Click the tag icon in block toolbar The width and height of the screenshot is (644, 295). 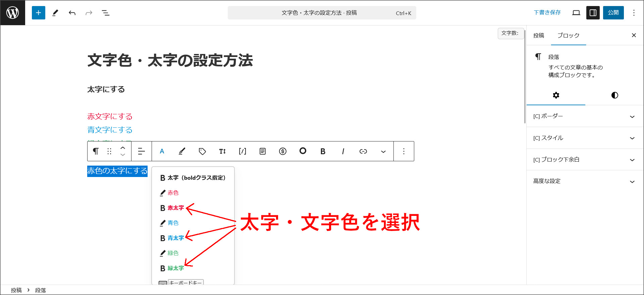[202, 151]
